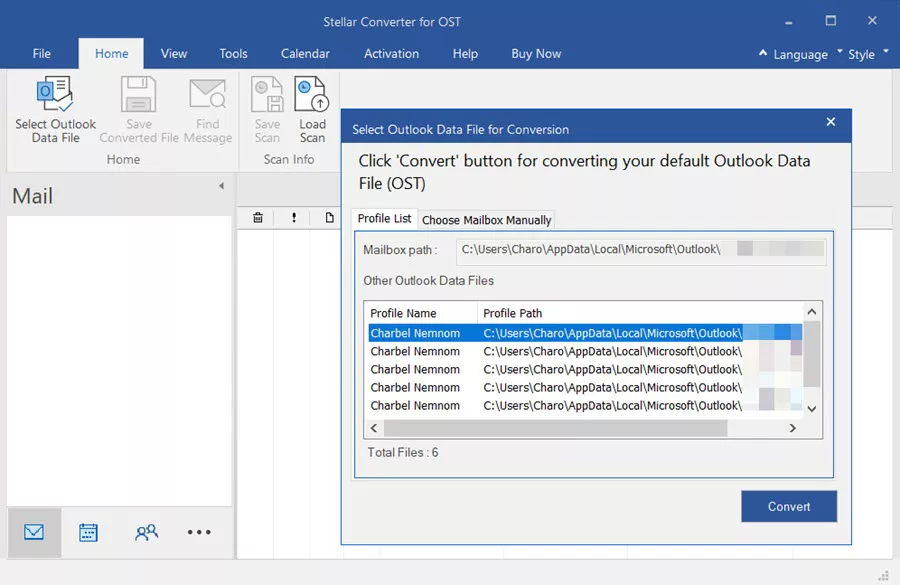Open the Contacts people icon
900x585 pixels.
pos(146,532)
